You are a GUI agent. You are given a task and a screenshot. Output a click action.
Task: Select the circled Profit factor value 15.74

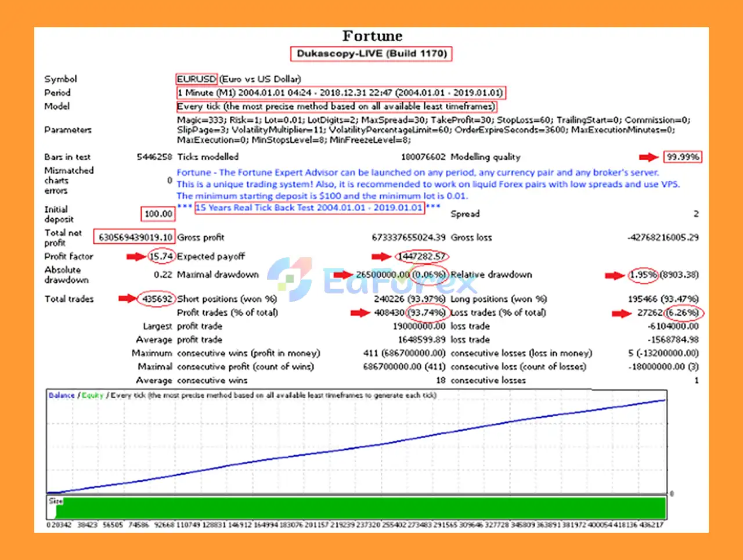(x=161, y=256)
